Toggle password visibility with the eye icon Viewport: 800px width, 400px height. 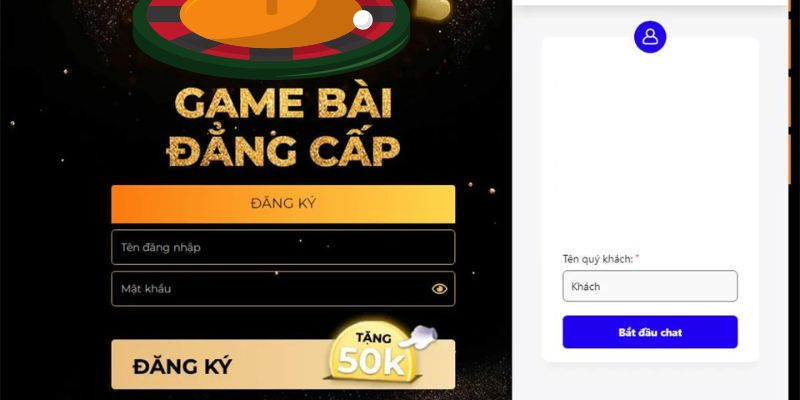click(439, 289)
